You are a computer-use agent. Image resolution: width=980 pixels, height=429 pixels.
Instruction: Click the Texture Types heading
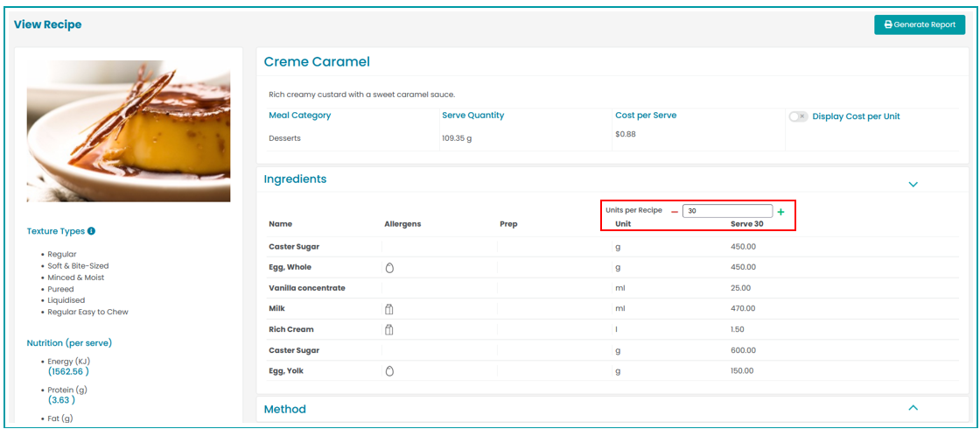point(56,231)
